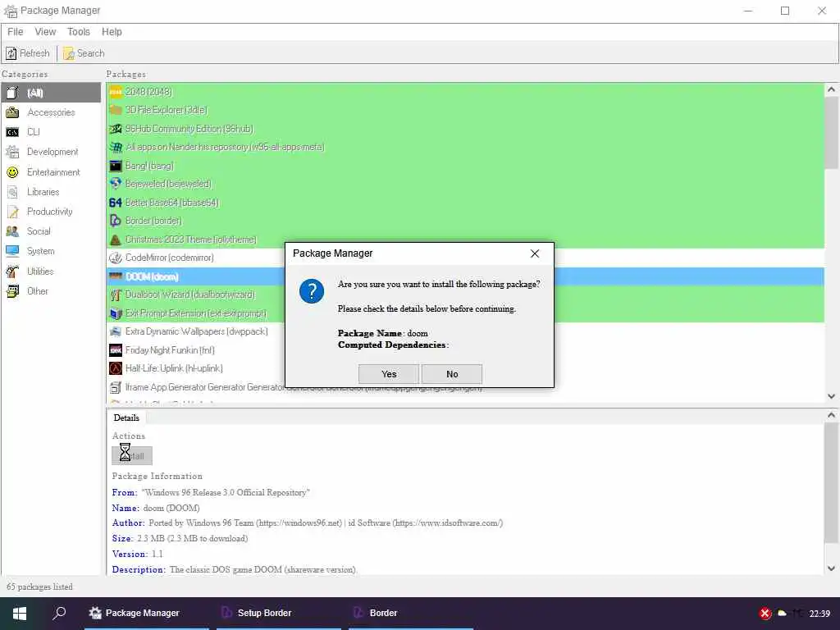The image size is (840, 630).
Task: Close the Package Manager confirmation dialog
Action: coord(535,253)
